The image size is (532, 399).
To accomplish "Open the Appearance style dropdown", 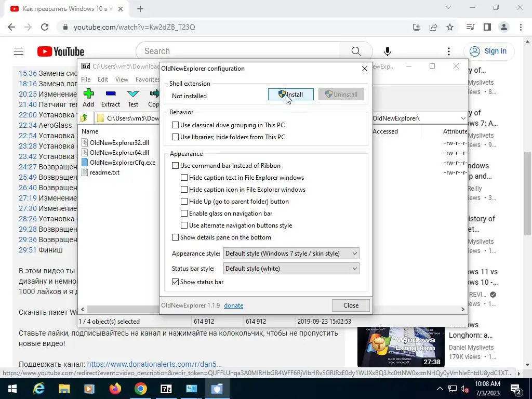I will pyautogui.click(x=291, y=254).
